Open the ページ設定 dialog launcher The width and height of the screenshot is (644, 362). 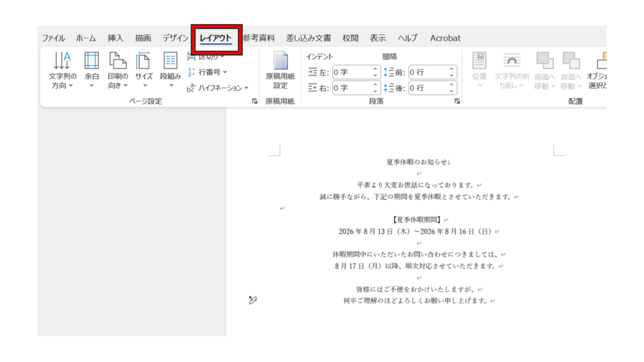point(255,101)
